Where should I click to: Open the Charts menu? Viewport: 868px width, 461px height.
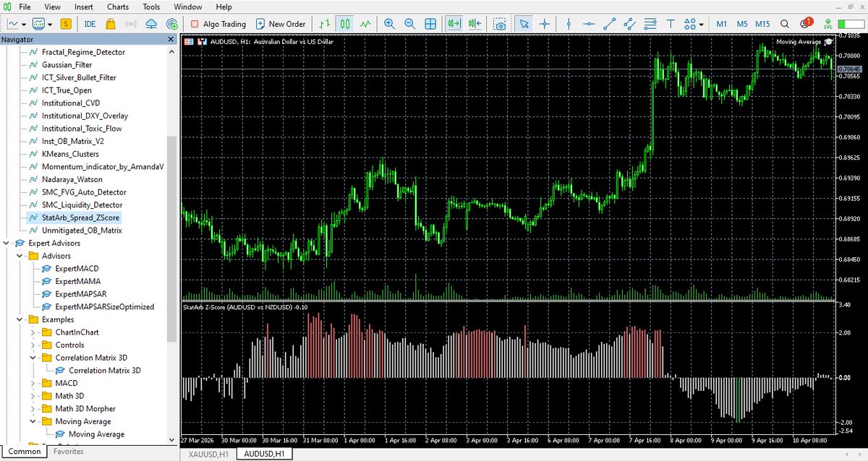click(118, 7)
